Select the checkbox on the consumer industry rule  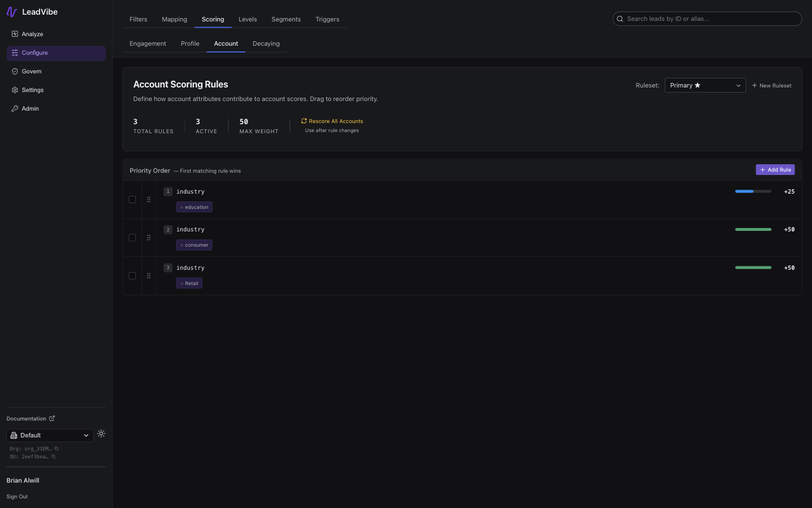(132, 237)
